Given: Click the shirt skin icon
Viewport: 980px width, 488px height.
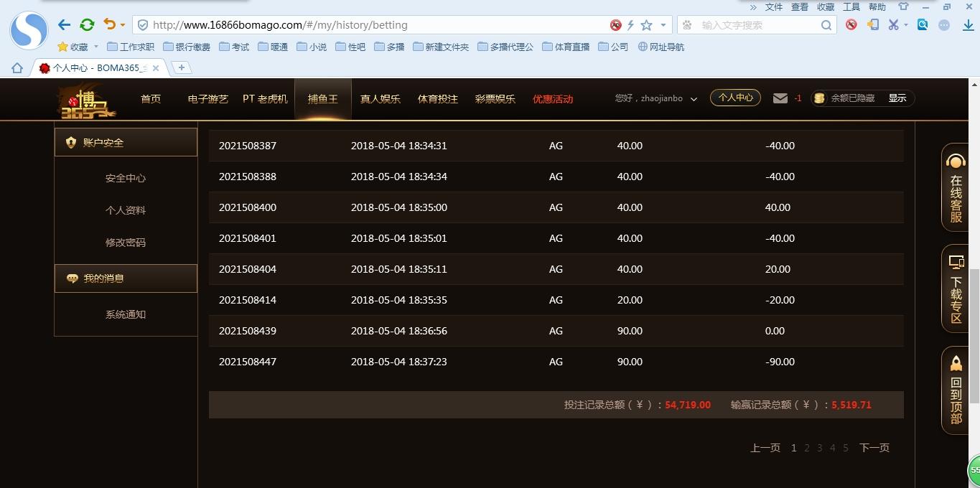Looking at the screenshot, I should coord(903,6).
